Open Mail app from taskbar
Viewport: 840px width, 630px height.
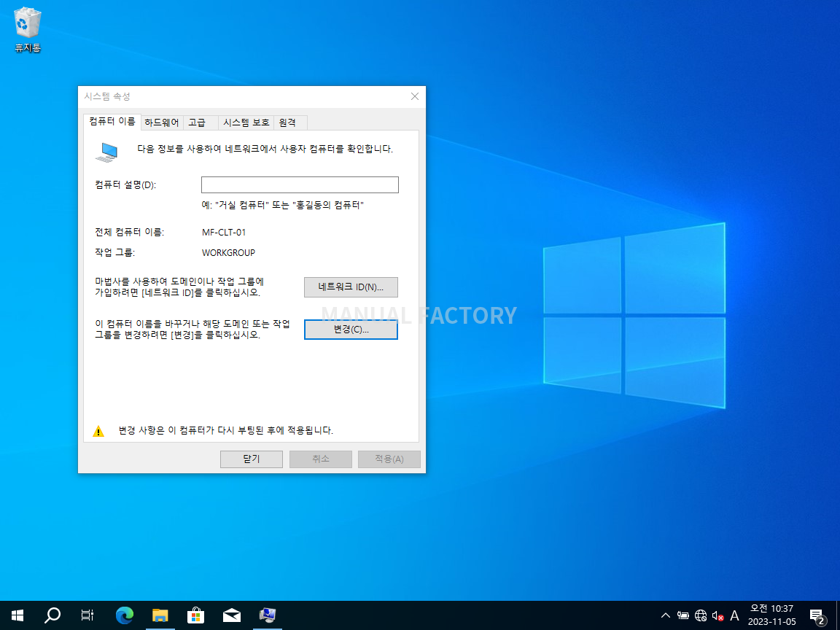231,615
